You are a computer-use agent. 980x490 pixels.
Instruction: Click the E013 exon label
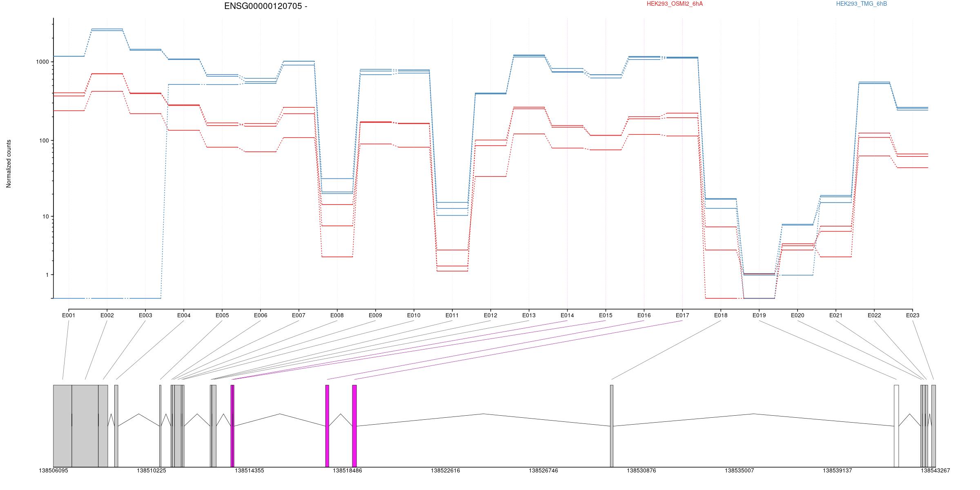tap(529, 315)
